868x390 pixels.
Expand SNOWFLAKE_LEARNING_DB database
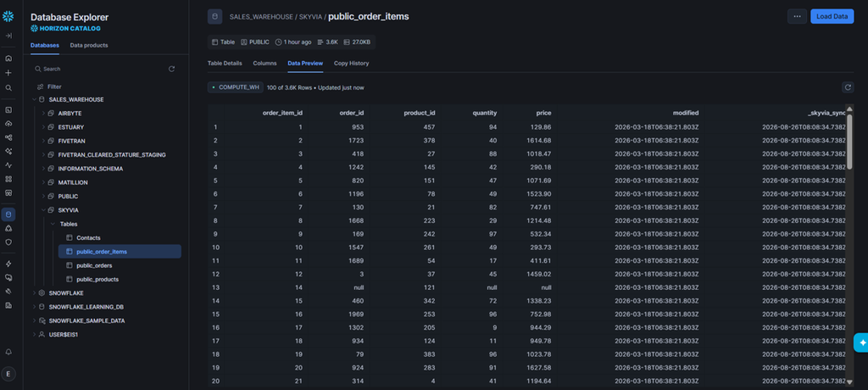click(34, 306)
